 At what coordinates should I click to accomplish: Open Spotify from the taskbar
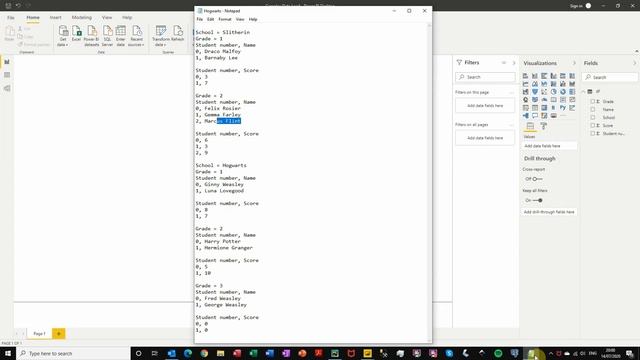coord(498,353)
